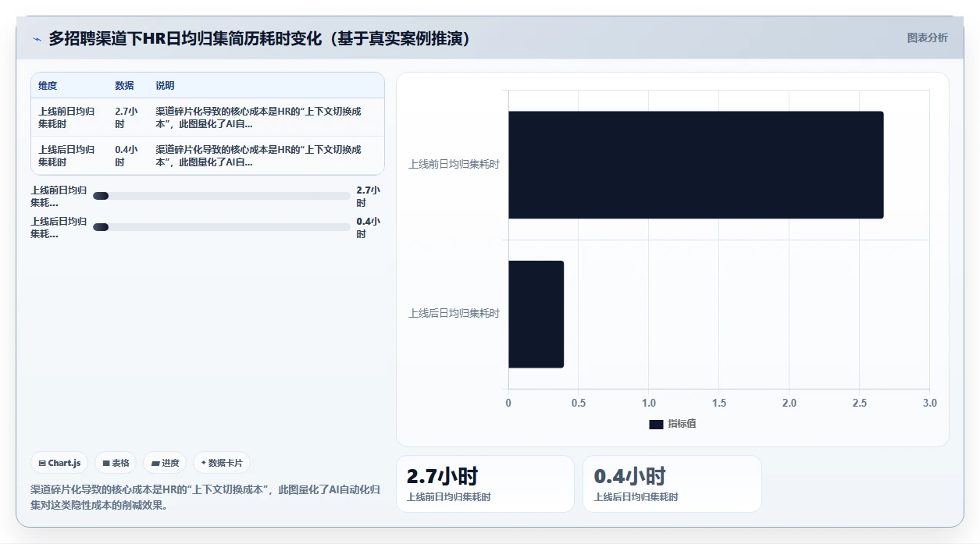Viewport: 980px width, 544px height.
Task: Click the 3.0 x-axis tick label
Action: 929,404
